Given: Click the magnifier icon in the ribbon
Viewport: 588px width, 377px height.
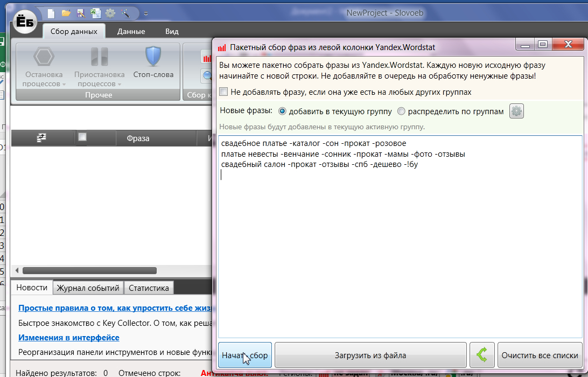Looking at the screenshot, I should coord(207,76).
